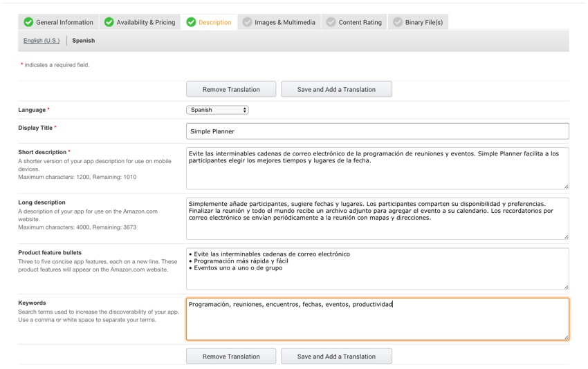Click the 'Language' field label
Viewport: 588px width, 369px height.
point(32,110)
